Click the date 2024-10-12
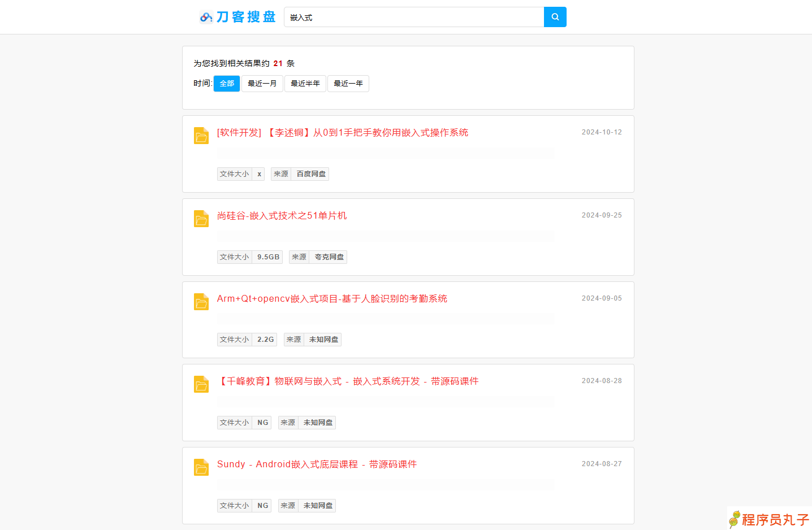Screen dimensions: 812x530 point(602,132)
